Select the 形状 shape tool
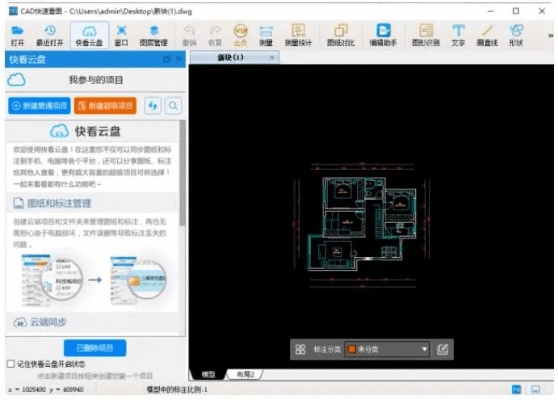The image size is (558, 400). point(516,35)
